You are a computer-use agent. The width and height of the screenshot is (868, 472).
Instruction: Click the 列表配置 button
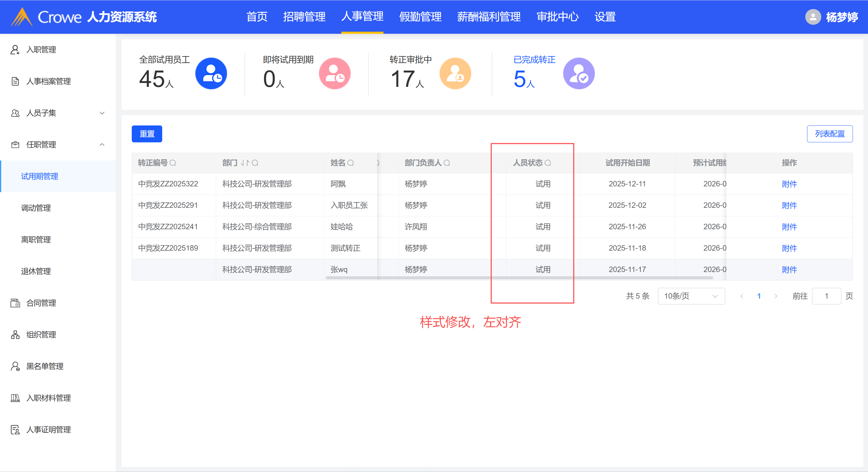[x=830, y=134]
